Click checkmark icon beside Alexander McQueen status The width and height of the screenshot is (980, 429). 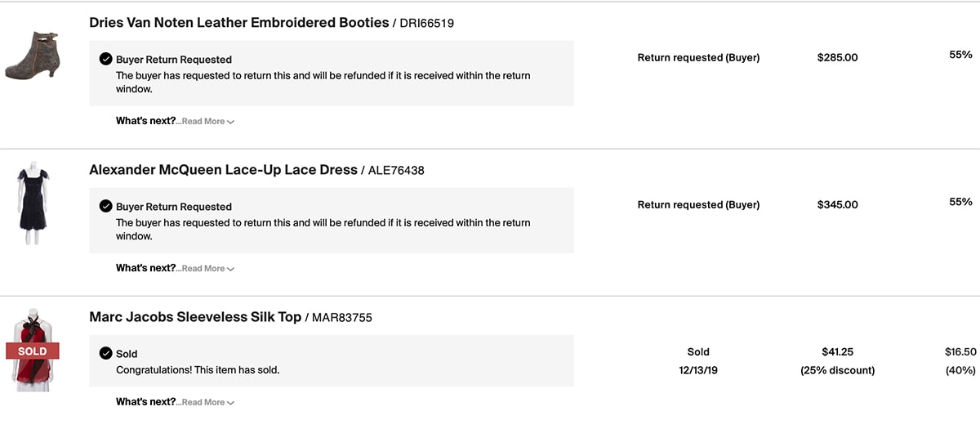point(106,207)
